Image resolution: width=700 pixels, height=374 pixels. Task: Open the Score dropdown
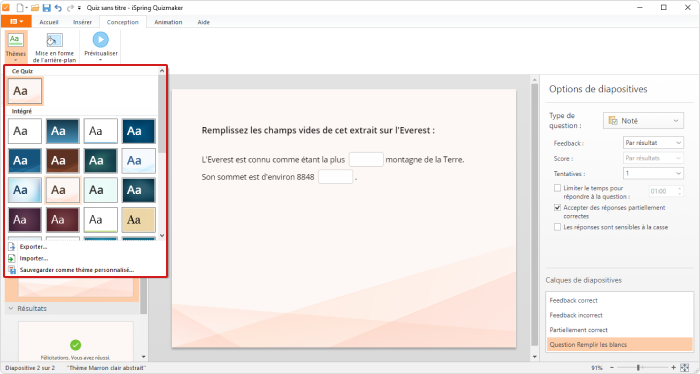coord(653,158)
